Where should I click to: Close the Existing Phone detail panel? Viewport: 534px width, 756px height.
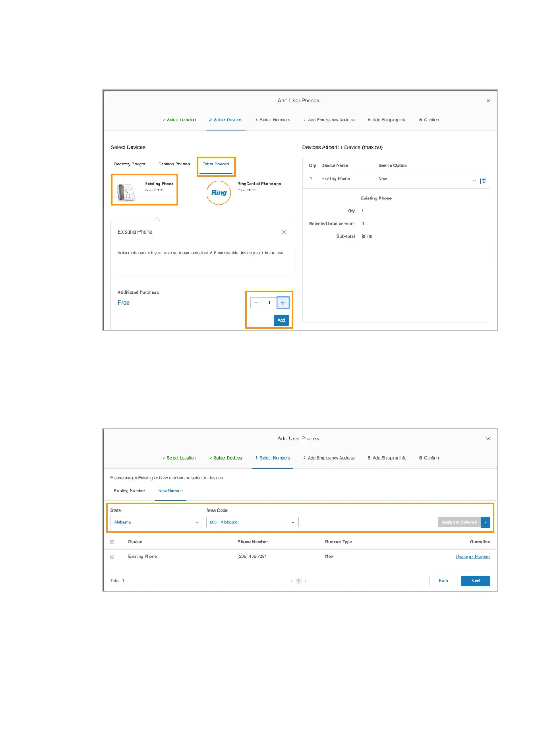[x=284, y=232]
